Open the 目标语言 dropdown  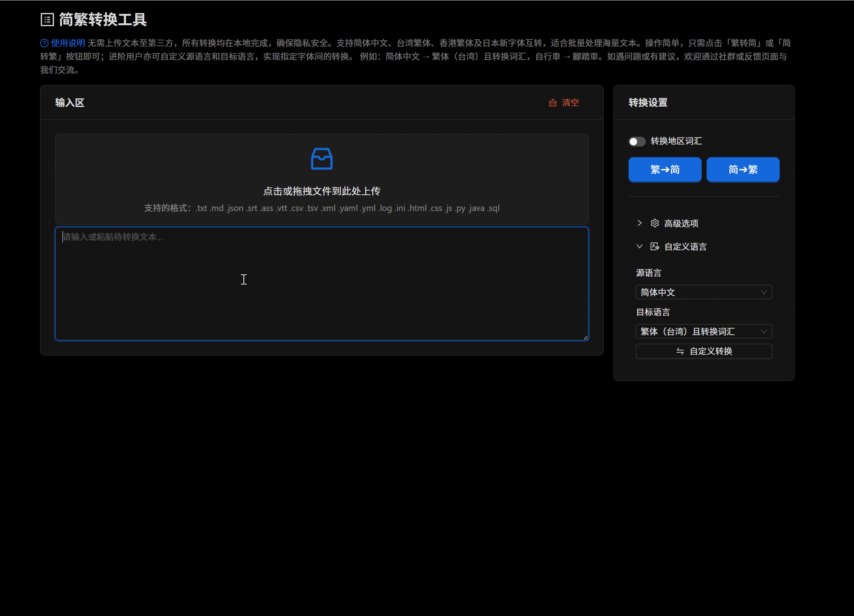point(704,331)
